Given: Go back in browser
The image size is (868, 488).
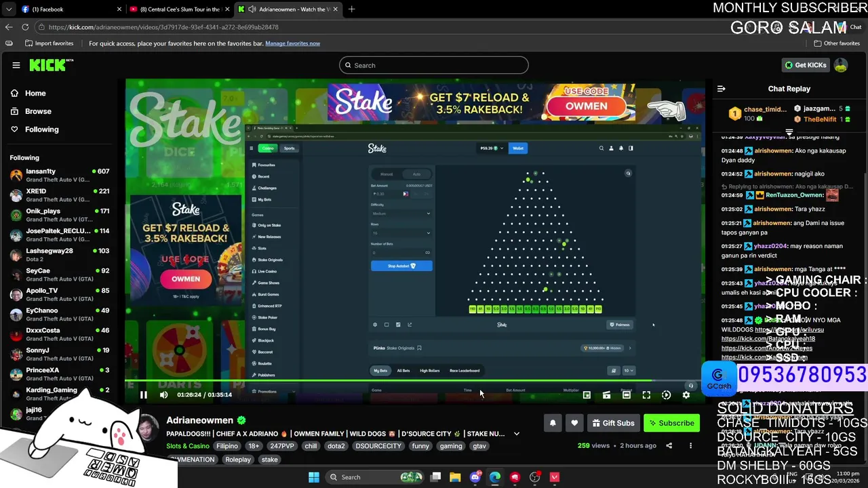Looking at the screenshot, I should [x=9, y=27].
